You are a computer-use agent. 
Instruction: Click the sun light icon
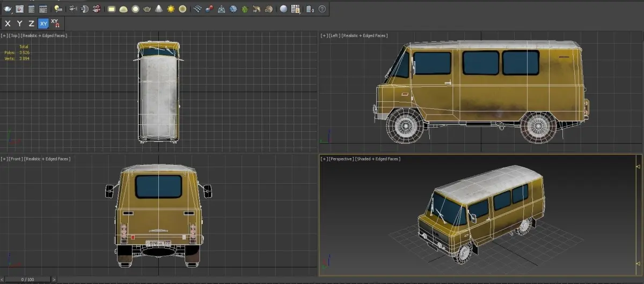coord(171,9)
